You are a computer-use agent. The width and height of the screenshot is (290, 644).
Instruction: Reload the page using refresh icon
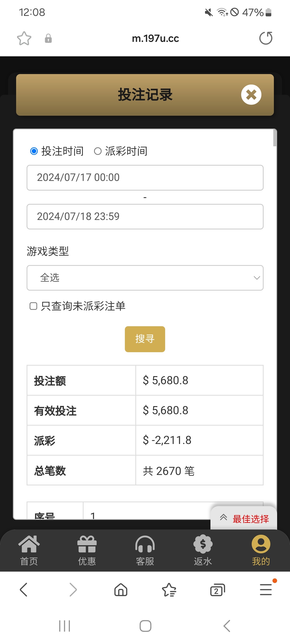(266, 38)
